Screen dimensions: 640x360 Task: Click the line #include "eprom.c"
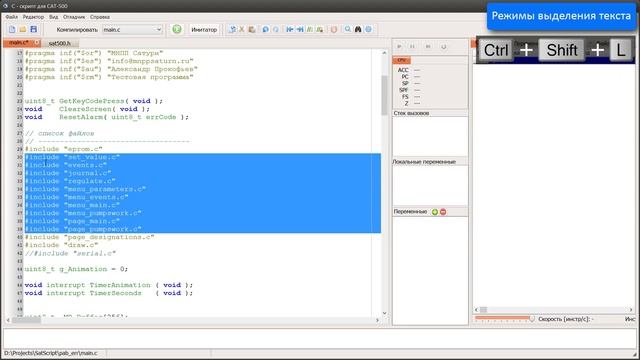click(64, 149)
